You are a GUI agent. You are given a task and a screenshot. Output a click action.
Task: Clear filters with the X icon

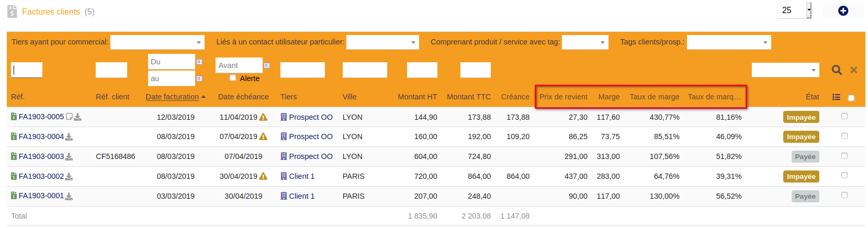pyautogui.click(x=853, y=70)
